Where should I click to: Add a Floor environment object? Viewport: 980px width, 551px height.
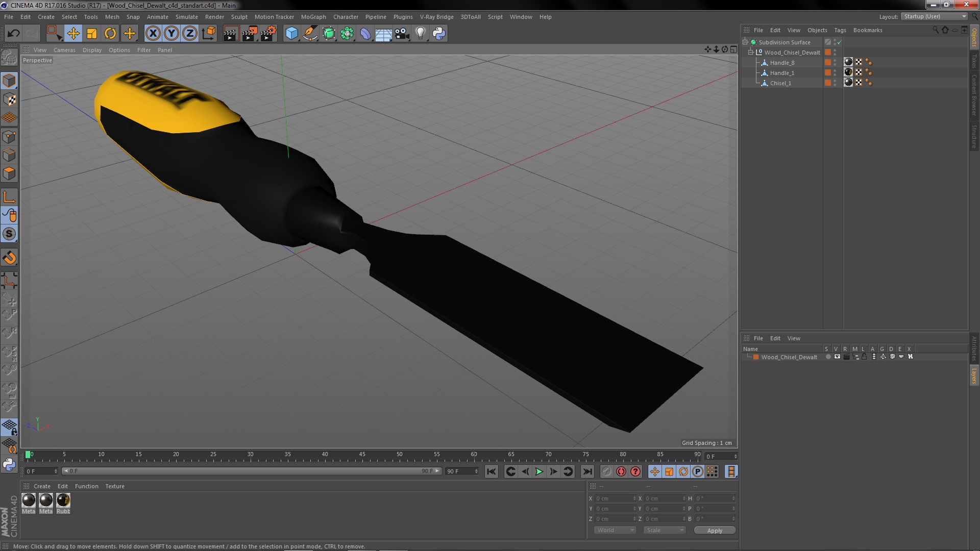[x=384, y=34]
